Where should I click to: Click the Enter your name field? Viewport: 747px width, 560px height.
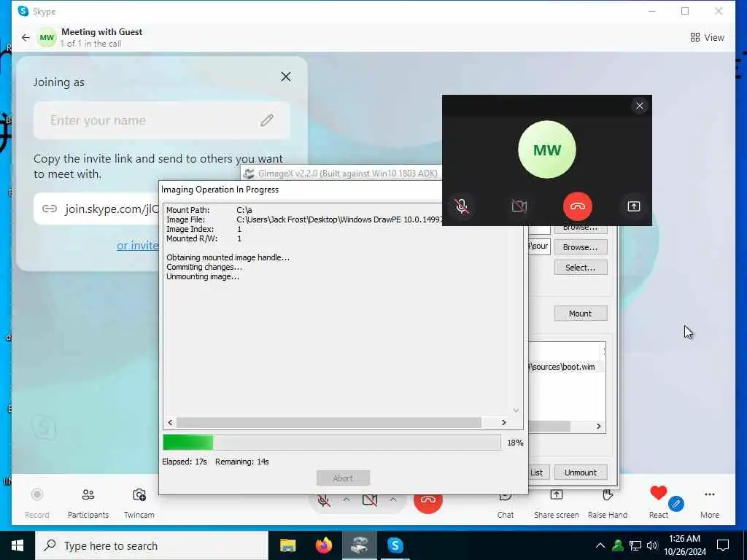(x=161, y=120)
